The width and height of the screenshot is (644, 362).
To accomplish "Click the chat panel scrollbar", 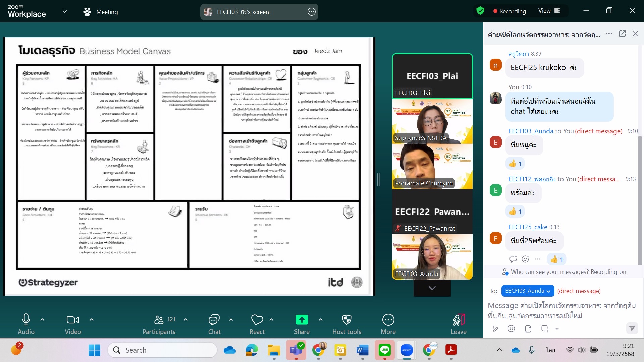I will [640, 201].
